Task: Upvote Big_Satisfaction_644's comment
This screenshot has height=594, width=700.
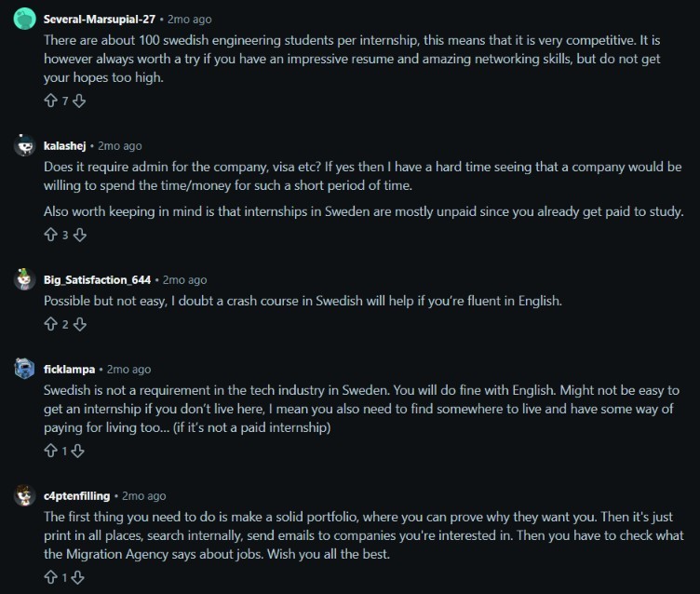Action: pos(50,324)
